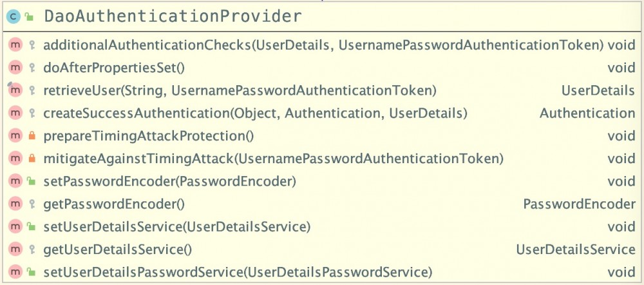The height and width of the screenshot is (285, 644).
Task: Click the private lock icon beside mitigateAgainstTimingAttack
Action: (32, 159)
